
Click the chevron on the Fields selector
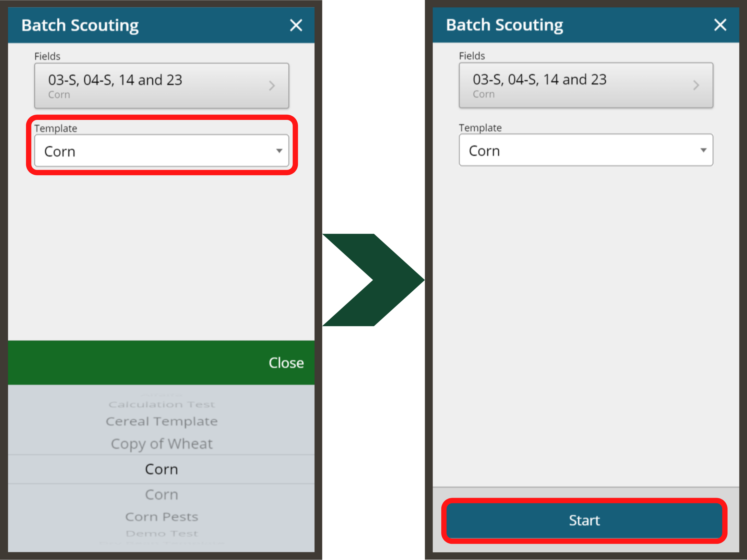[x=272, y=86]
